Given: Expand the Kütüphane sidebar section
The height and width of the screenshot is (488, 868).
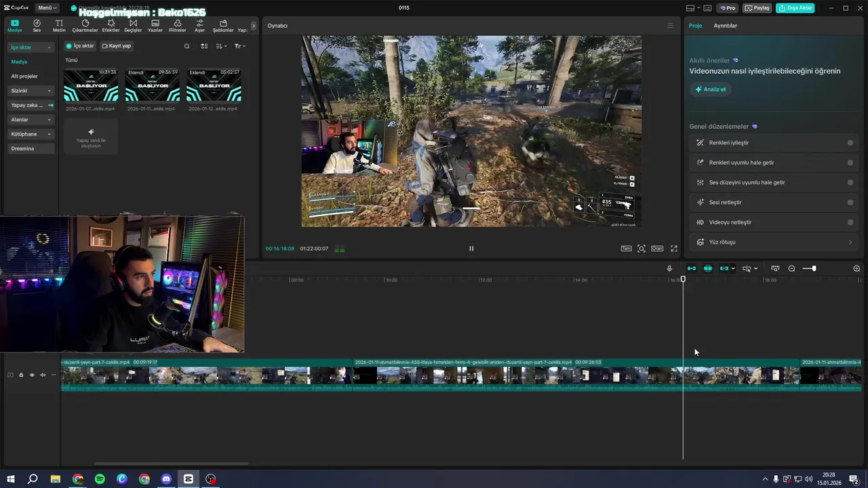Looking at the screenshot, I should click(31, 134).
